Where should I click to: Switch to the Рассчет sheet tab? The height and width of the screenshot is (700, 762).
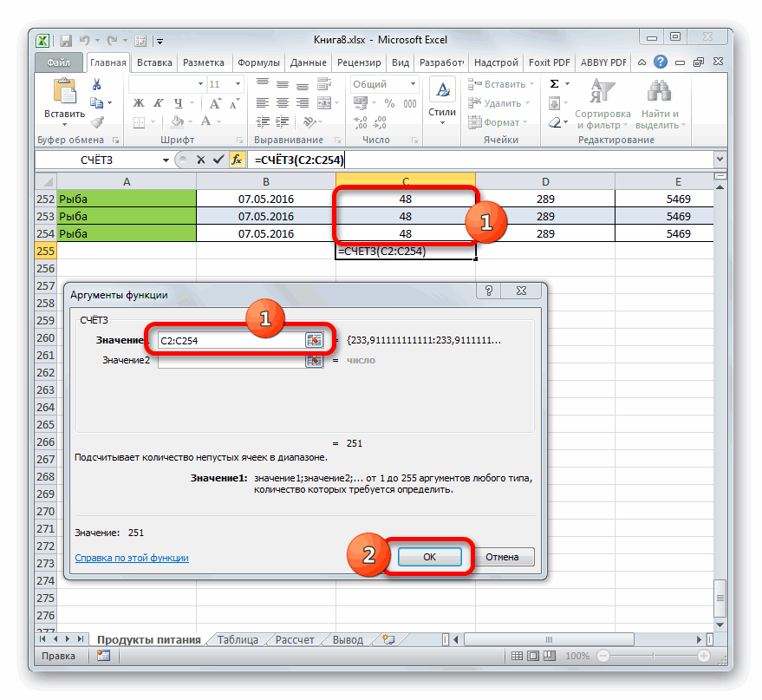coord(295,640)
